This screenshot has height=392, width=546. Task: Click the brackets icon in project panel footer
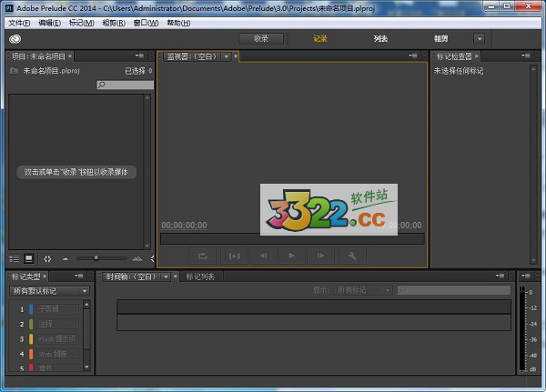(47, 258)
